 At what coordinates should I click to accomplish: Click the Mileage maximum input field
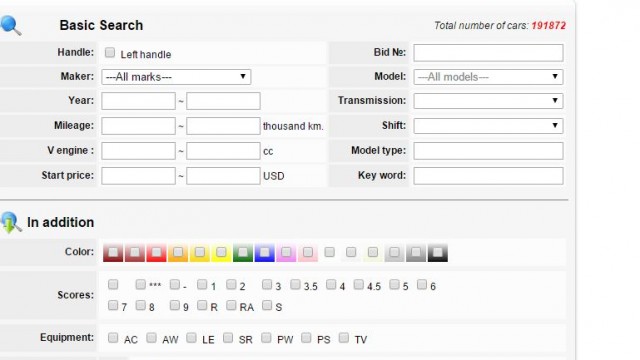[x=223, y=126]
